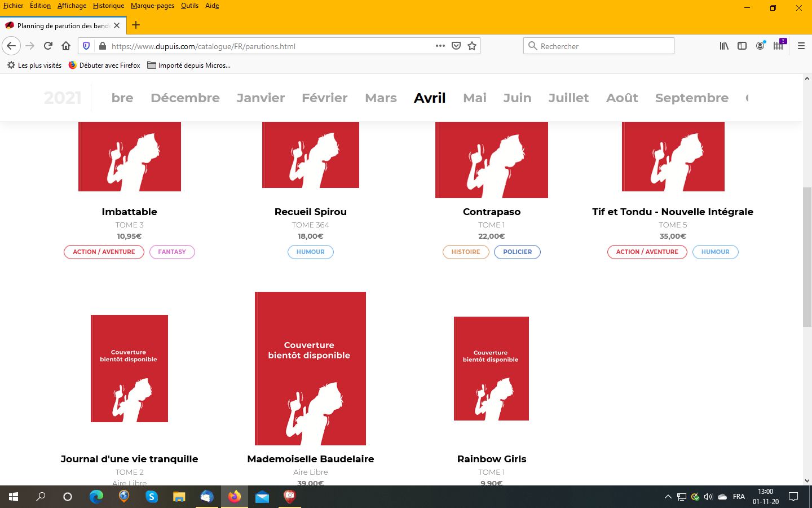The image size is (812, 508).
Task: Click the Policier tag under Contrapaso
Action: pos(517,252)
